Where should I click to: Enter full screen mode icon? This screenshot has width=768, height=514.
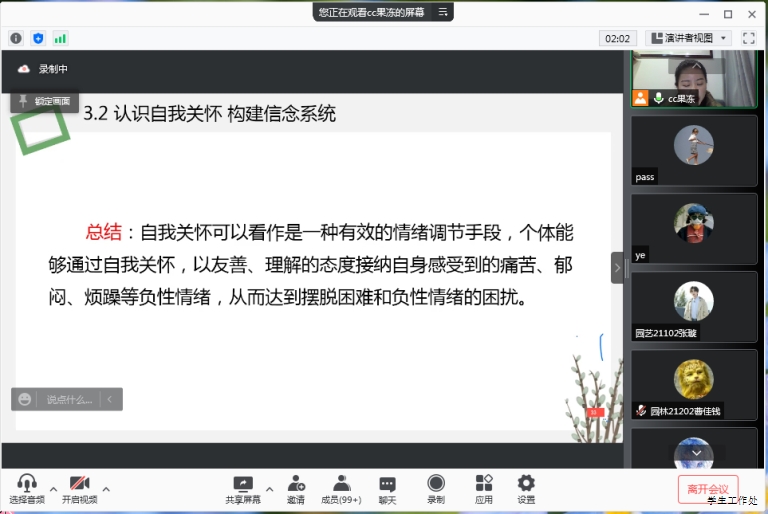(749, 38)
